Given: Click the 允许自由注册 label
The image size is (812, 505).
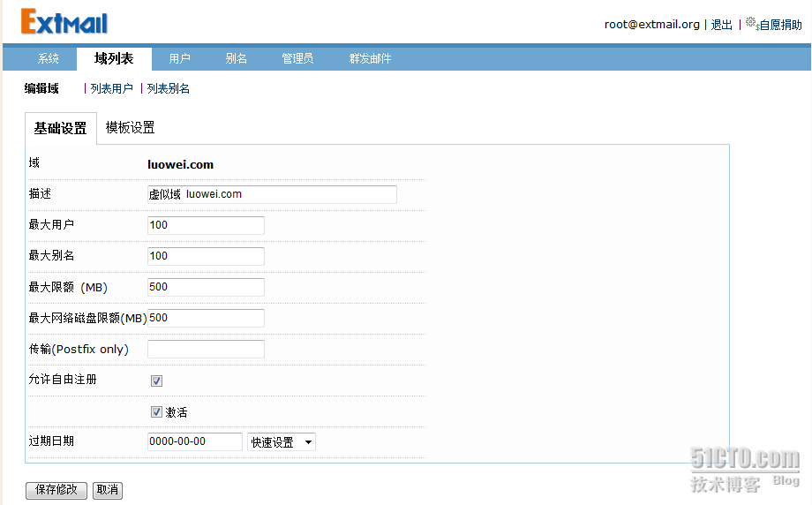Looking at the screenshot, I should point(63,379).
